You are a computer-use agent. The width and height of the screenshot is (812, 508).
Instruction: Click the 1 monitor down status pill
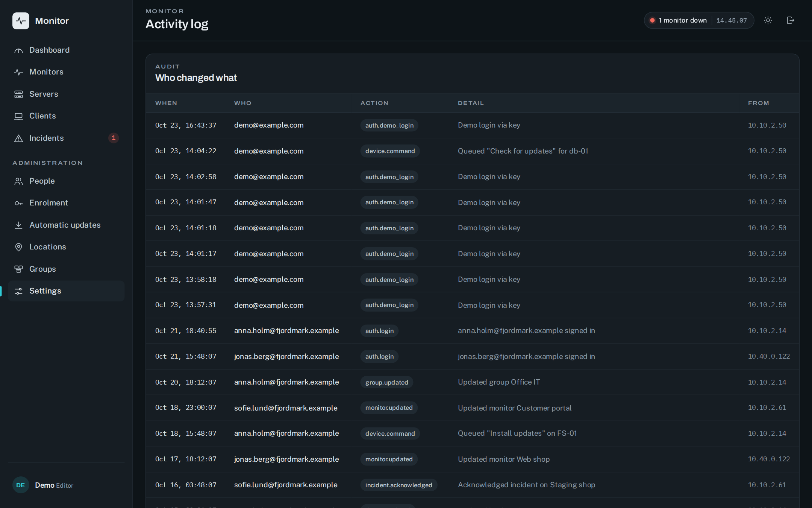tap(699, 20)
